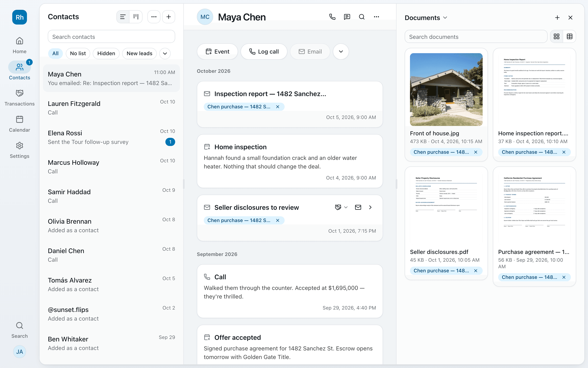Open the Seller disclosures.pdf thumbnail
The height and width of the screenshot is (368, 588).
(x=446, y=208)
